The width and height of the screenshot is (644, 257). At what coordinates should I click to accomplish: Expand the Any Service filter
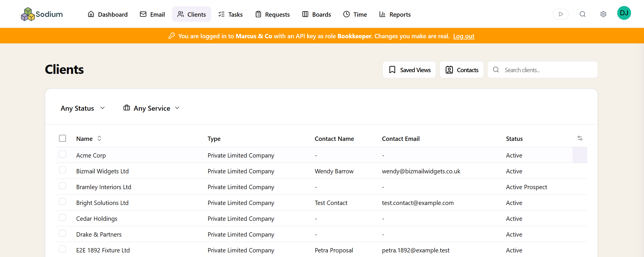coord(151,108)
